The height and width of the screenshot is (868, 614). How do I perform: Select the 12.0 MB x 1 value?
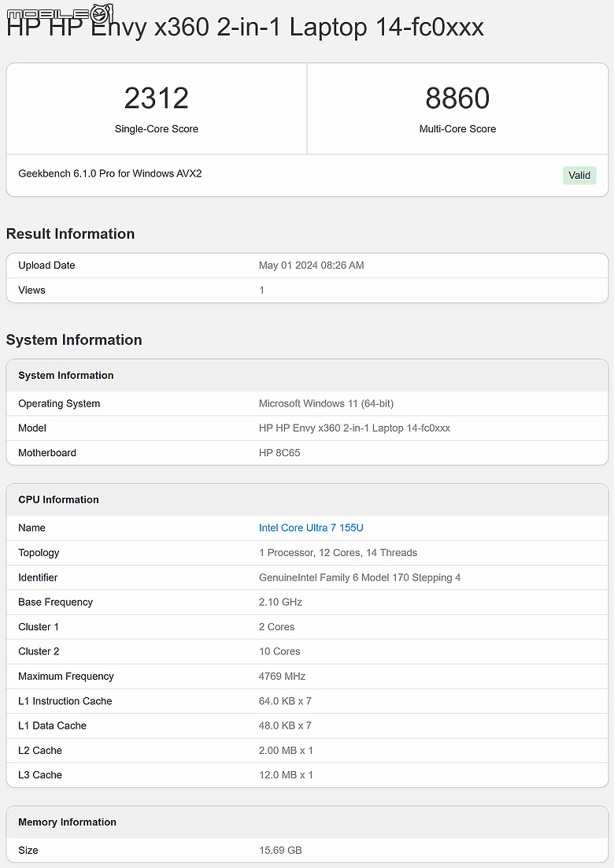286,775
